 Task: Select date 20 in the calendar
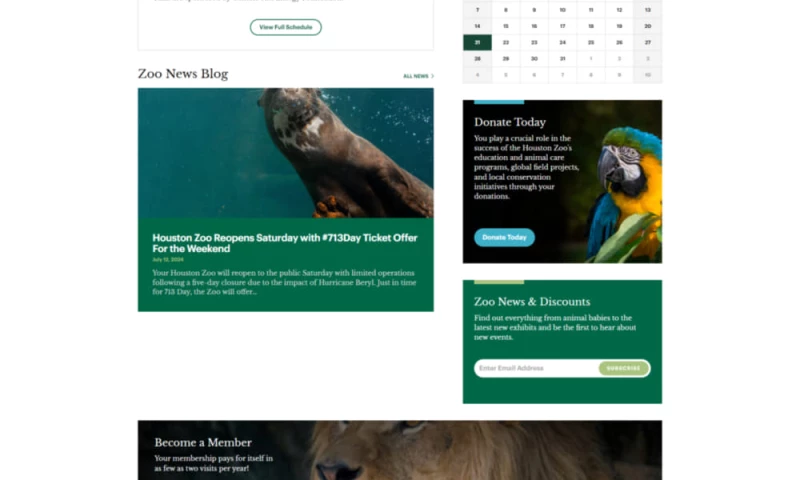(x=647, y=26)
